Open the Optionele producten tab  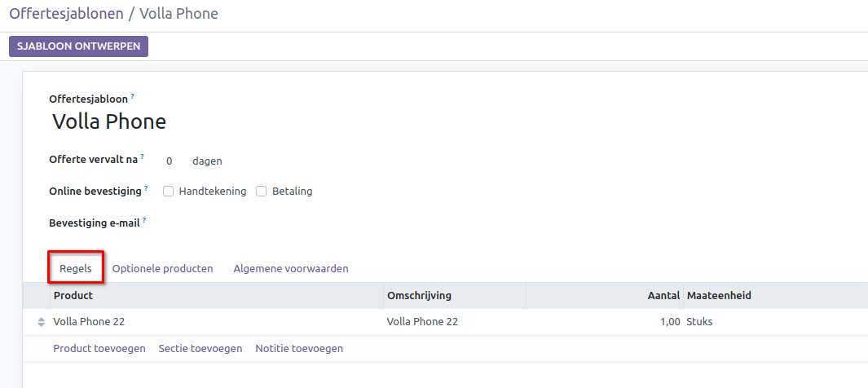coord(162,268)
